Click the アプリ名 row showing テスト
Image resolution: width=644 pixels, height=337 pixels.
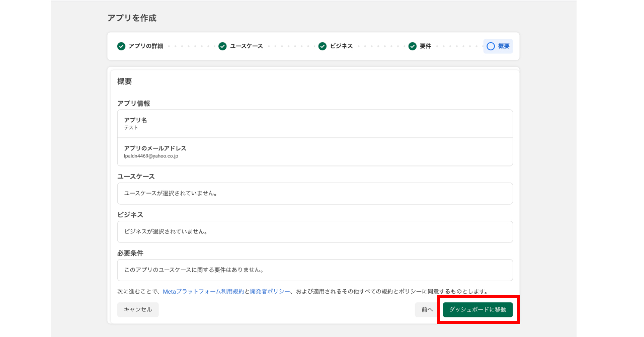point(315,124)
